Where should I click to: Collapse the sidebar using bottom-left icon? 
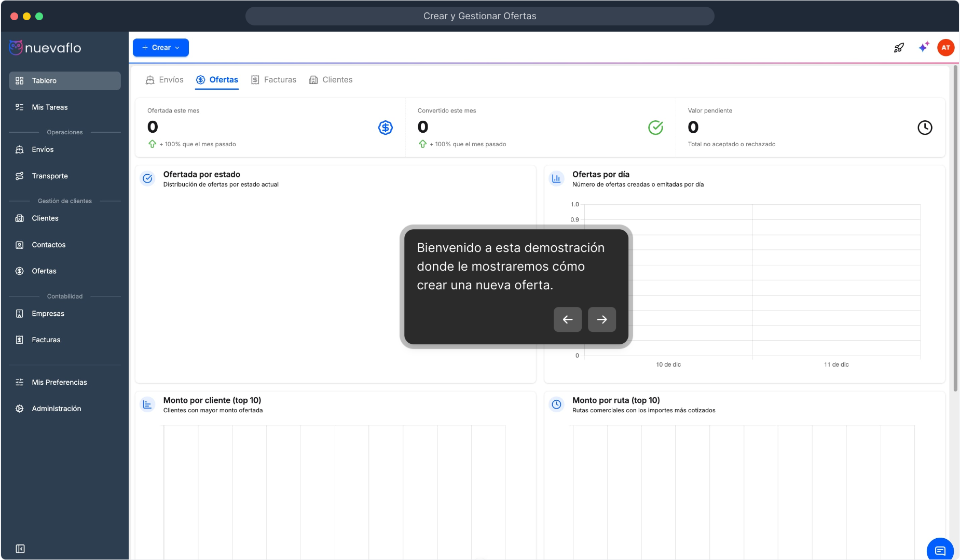click(x=20, y=549)
